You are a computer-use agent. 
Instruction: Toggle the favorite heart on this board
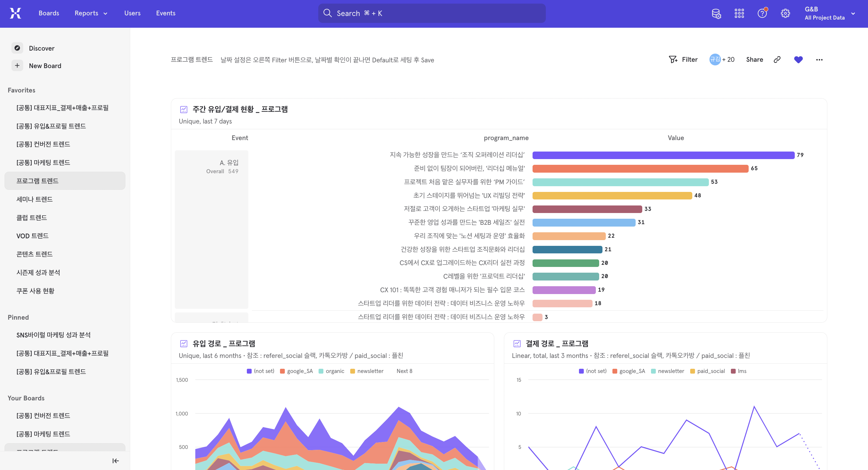tap(798, 60)
